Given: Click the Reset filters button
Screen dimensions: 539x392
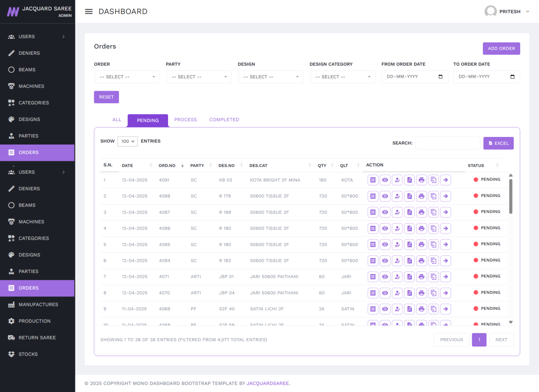Looking at the screenshot, I should pos(106,97).
